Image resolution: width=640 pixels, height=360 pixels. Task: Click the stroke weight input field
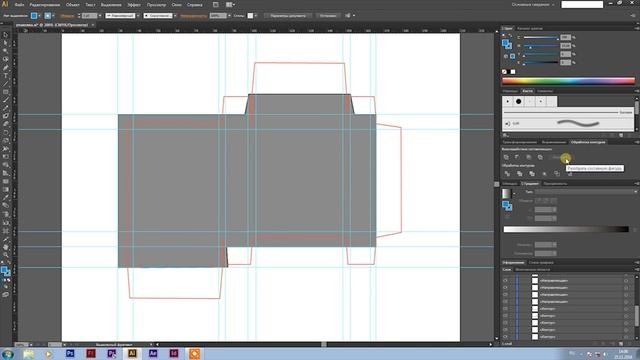click(89, 16)
